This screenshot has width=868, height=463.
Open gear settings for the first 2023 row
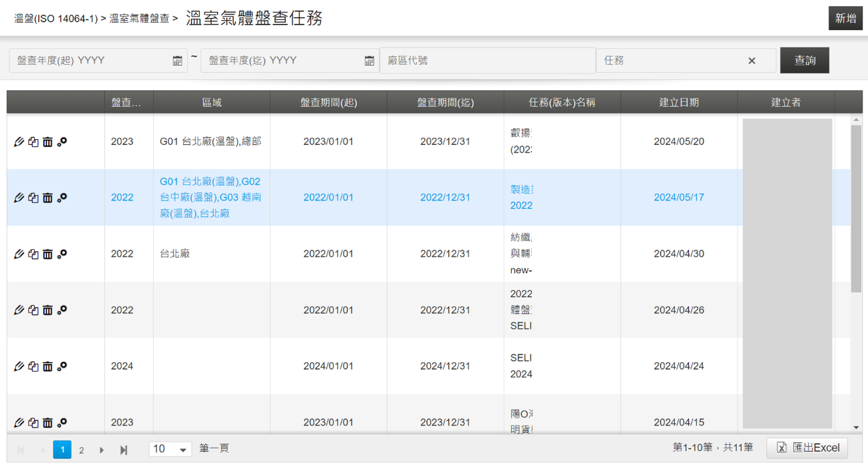pos(62,142)
